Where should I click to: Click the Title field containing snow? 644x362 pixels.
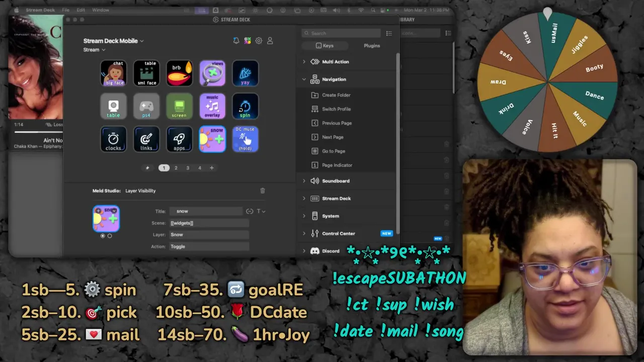[206, 211]
